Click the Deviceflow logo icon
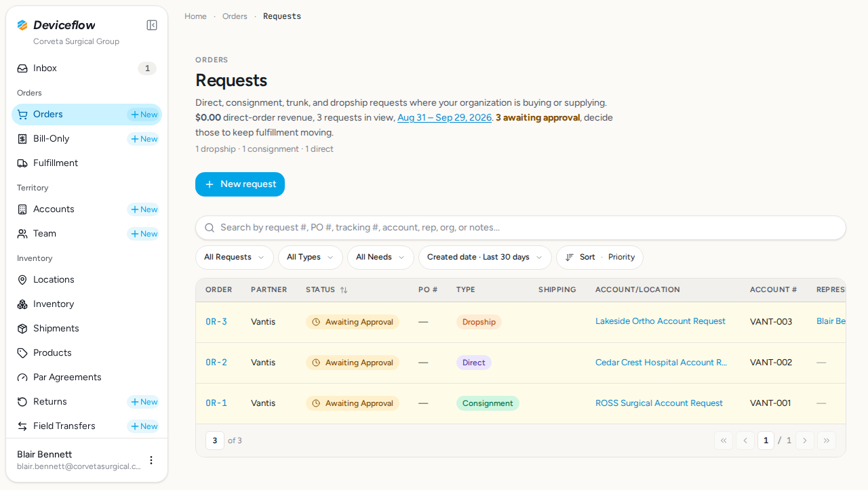Image resolution: width=868 pixels, height=490 pixels. 22,25
